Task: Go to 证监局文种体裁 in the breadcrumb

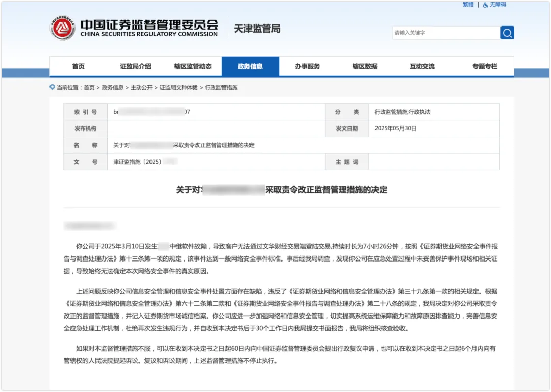Action: pos(179,88)
